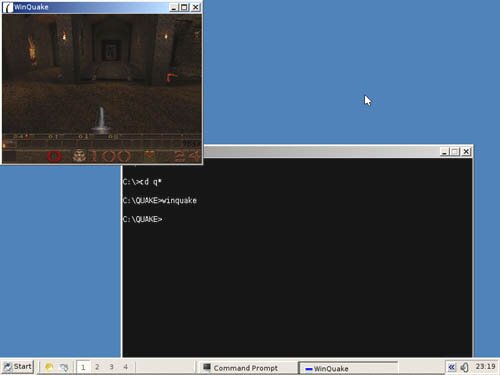Click the ammo icon in Quake status bar

click(x=150, y=155)
